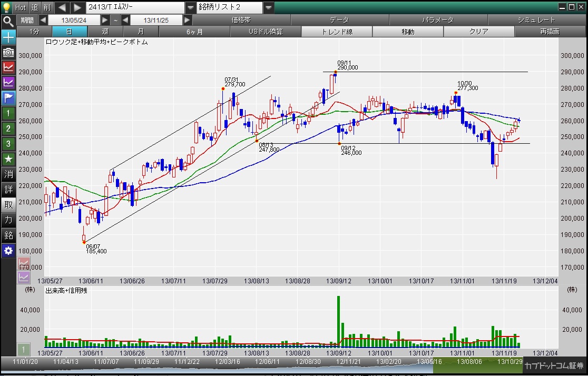588x376 pixels.
Task: Toggle the USドル換算 conversion
Action: tap(266, 32)
